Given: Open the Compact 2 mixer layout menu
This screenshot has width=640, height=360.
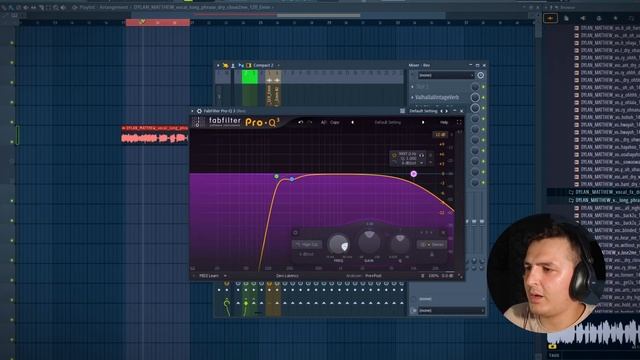Looking at the screenshot, I should (x=264, y=65).
